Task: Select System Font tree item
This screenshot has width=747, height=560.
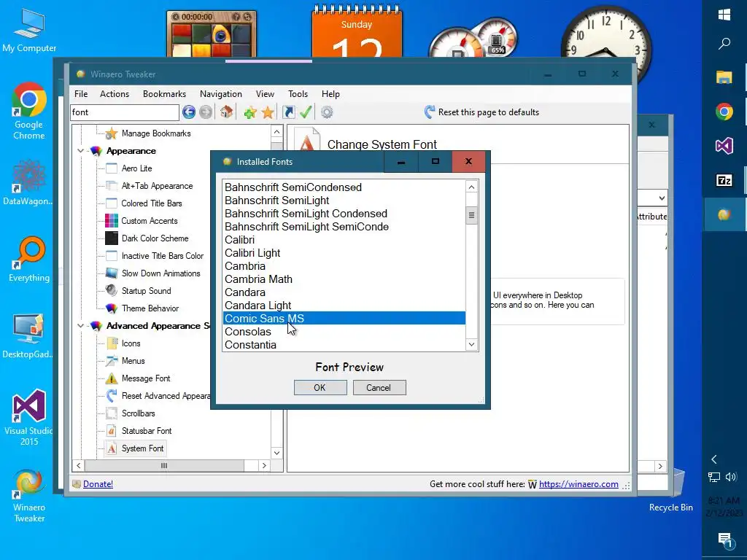Action: pyautogui.click(x=142, y=448)
